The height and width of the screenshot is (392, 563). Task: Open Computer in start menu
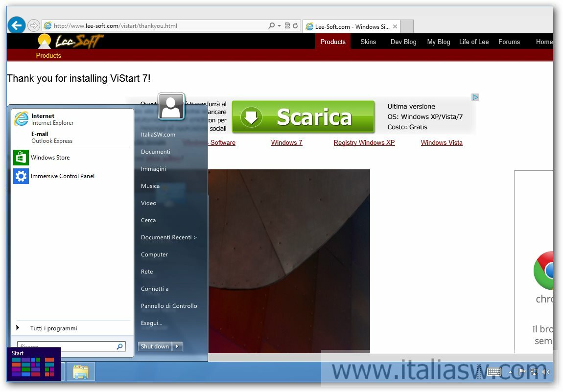click(154, 254)
